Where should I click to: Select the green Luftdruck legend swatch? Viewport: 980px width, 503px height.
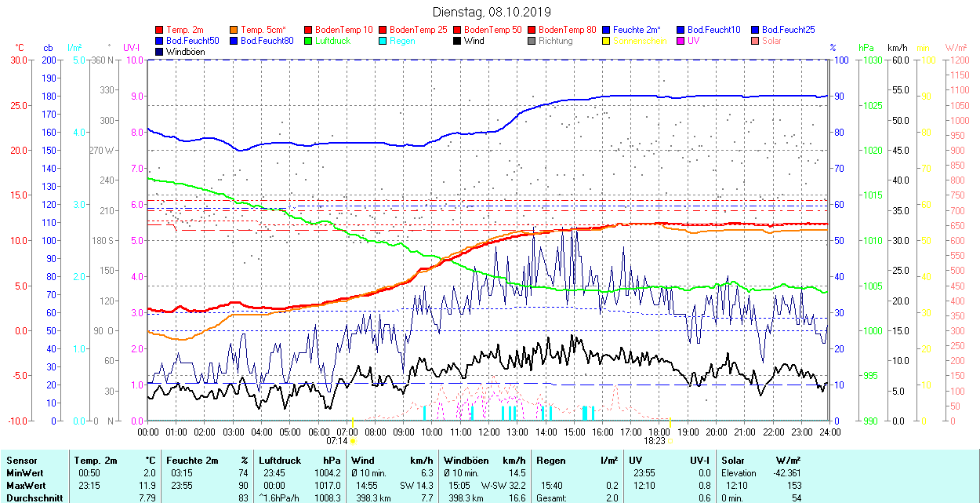[309, 41]
